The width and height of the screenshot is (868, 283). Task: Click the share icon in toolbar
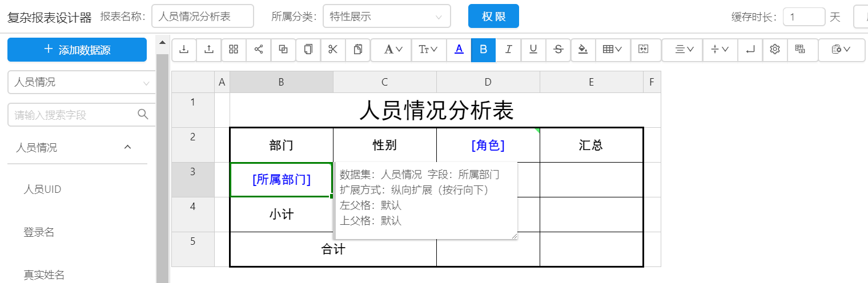[x=259, y=50]
